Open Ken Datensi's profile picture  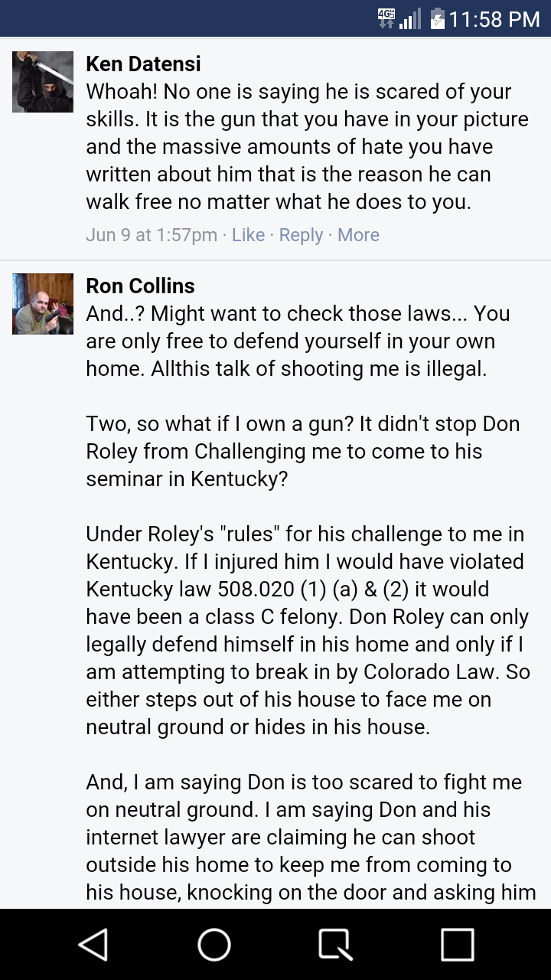43,82
